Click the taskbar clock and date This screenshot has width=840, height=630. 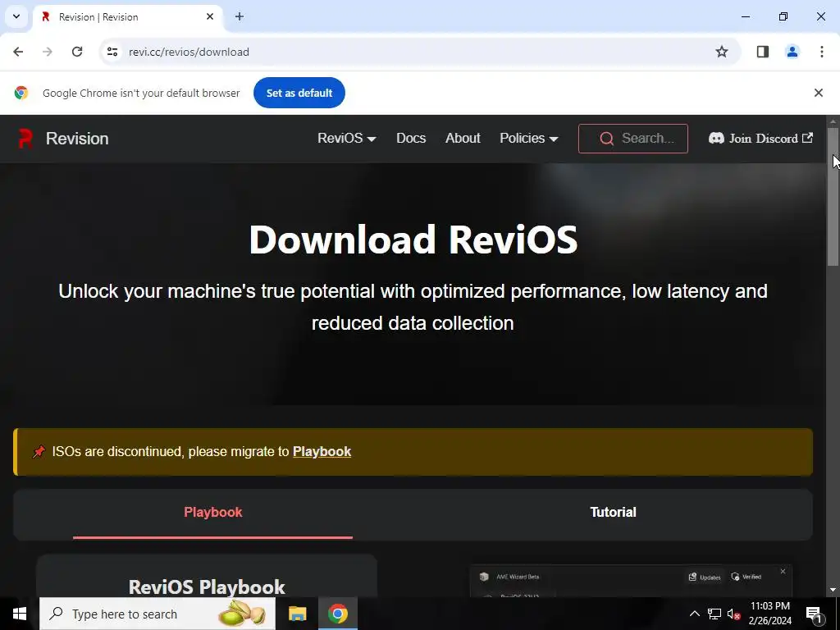pos(769,614)
